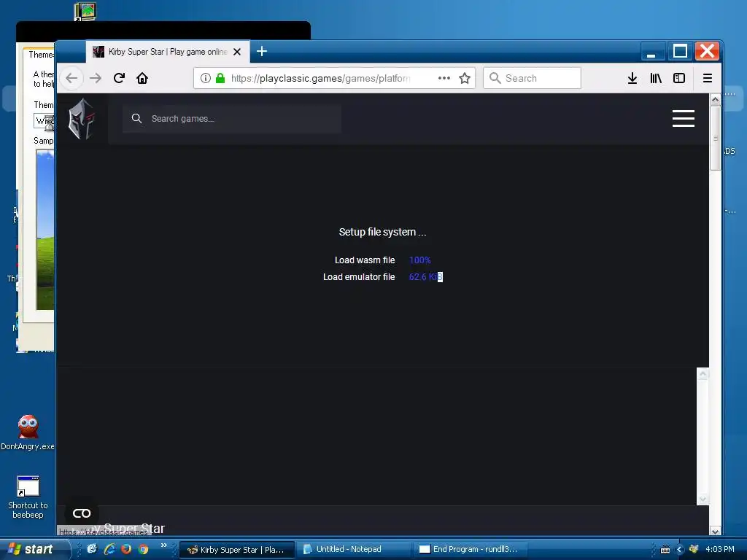Click the Load emulator file label
747x560 pixels.
tap(359, 276)
